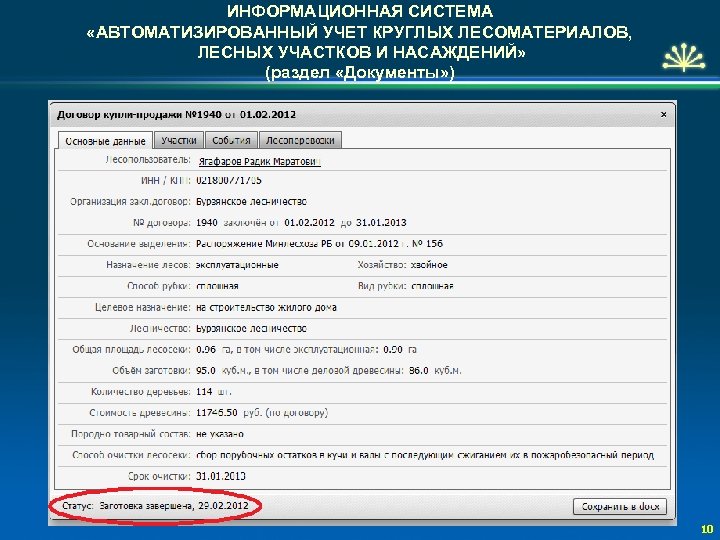Select the сбор порубочных остатков cleanup text

click(x=425, y=455)
